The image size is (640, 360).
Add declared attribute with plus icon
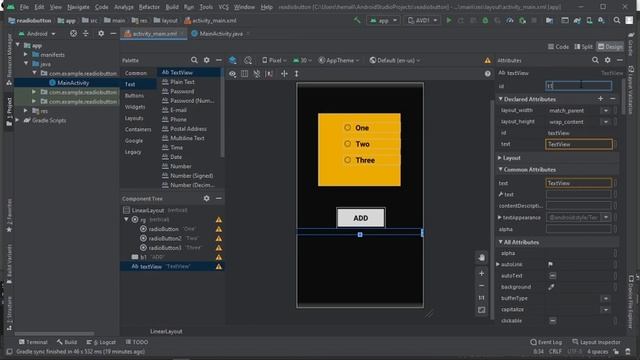(600, 99)
